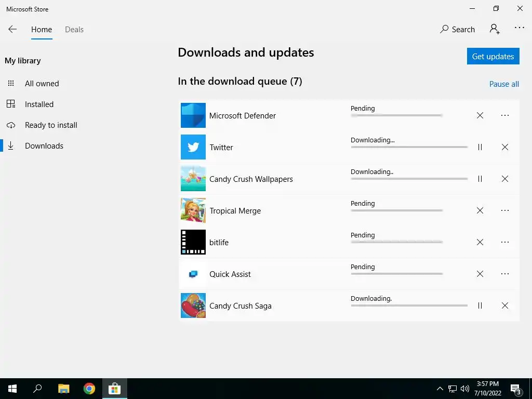The width and height of the screenshot is (532, 399).
Task: Open more options for Microsoft Defender
Action: [x=505, y=115]
